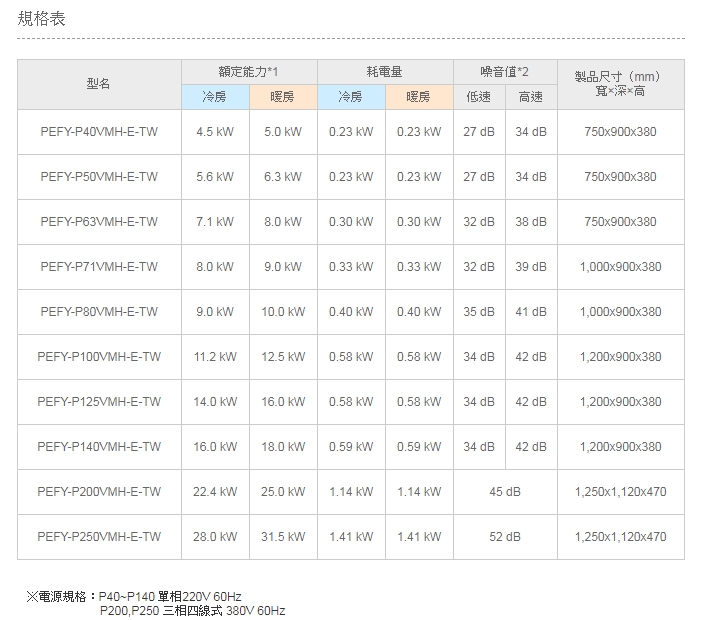Select the PEFY-P250VMH-E-TW model cell
Viewport: 704px width, 620px height.
pyautogui.click(x=99, y=537)
